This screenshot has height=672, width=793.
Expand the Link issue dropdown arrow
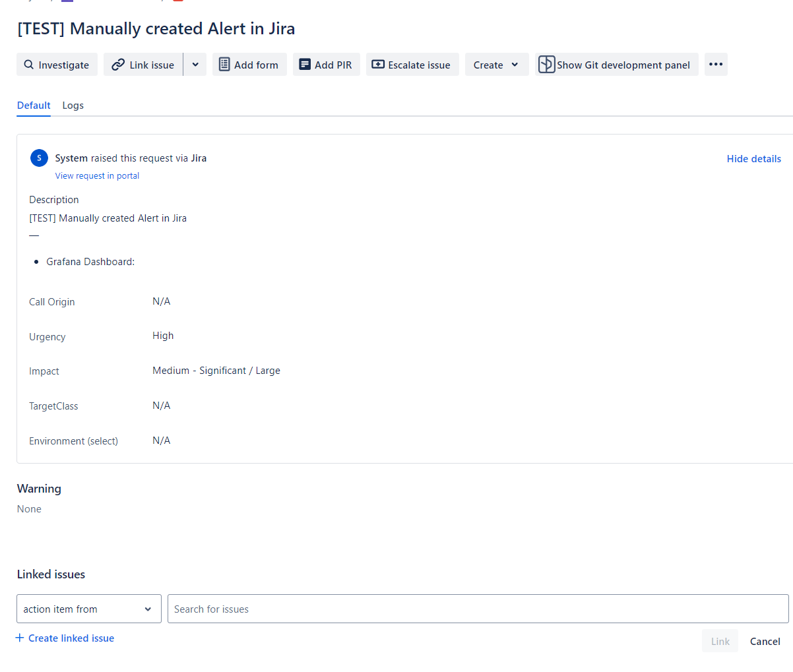[195, 65]
